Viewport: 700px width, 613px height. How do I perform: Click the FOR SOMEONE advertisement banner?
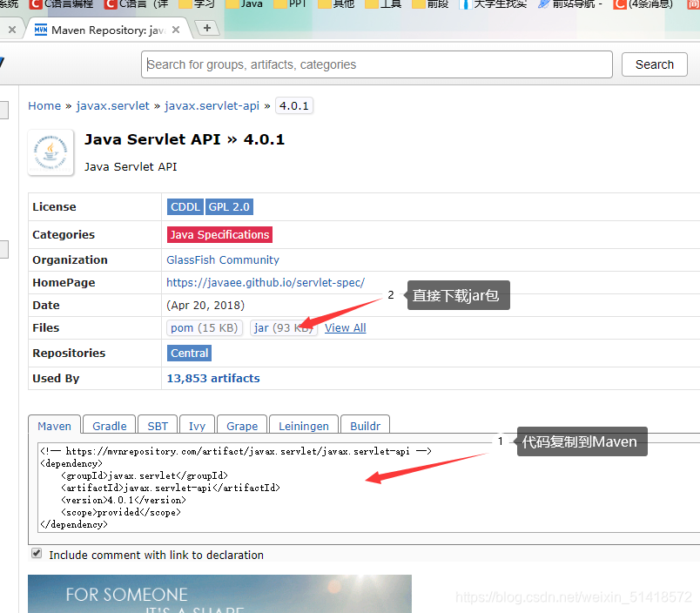click(x=219, y=593)
